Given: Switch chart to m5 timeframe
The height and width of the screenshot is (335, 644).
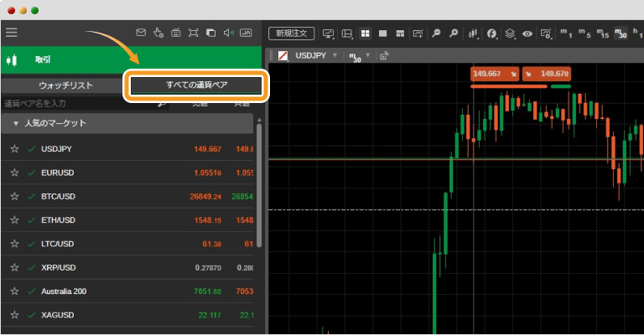Looking at the screenshot, I should pyautogui.click(x=584, y=33).
